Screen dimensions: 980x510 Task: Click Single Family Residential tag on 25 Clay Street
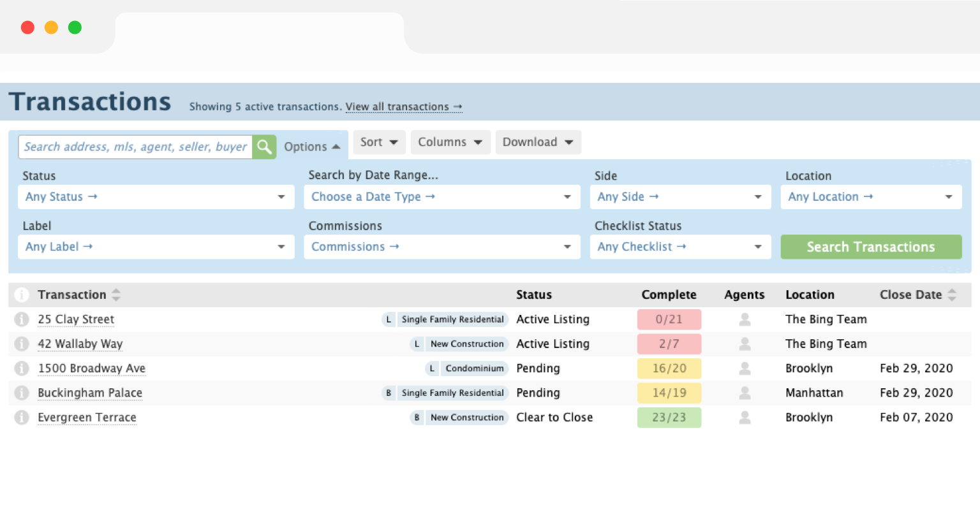[452, 319]
